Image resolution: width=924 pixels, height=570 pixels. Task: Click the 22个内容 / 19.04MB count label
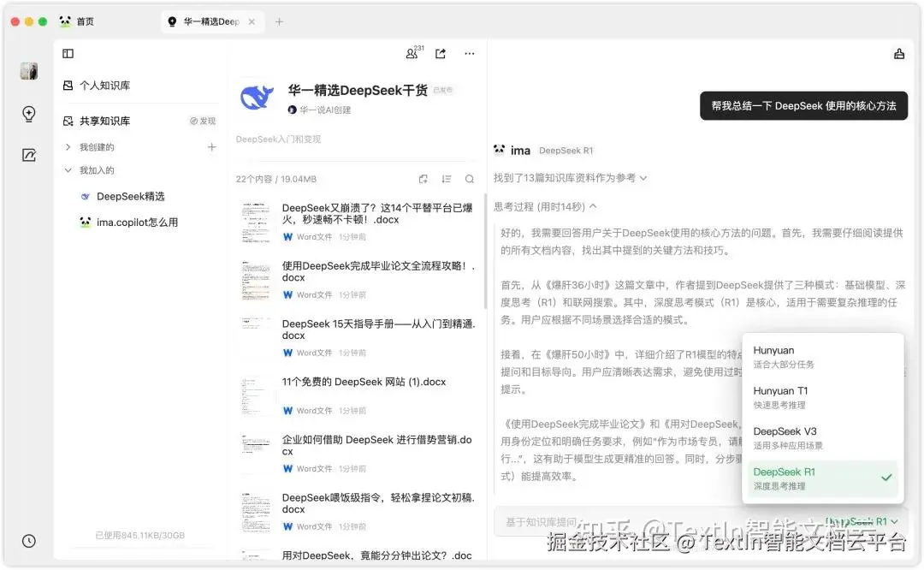point(275,179)
